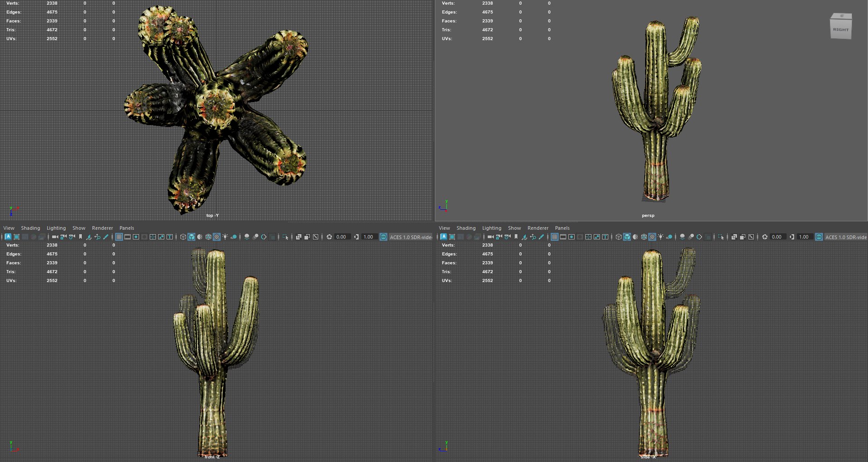
Task: Toggle Textured display in side panel
Action: pyautogui.click(x=652, y=237)
